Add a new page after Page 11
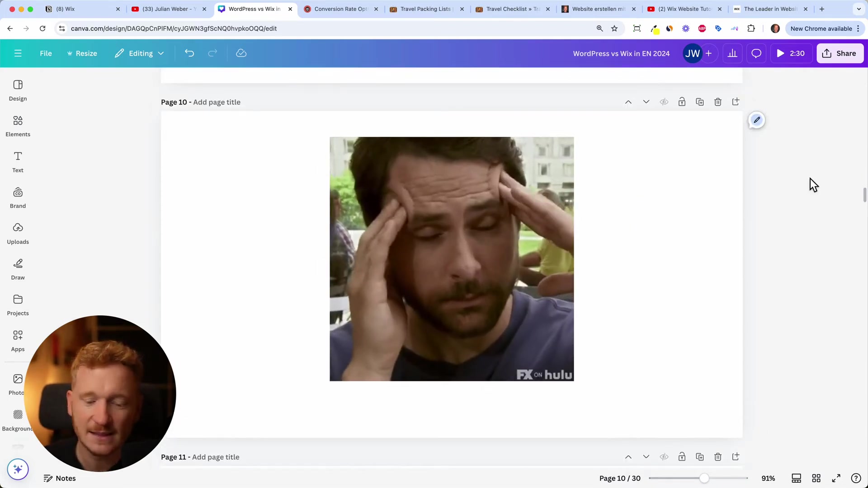 [736, 456]
